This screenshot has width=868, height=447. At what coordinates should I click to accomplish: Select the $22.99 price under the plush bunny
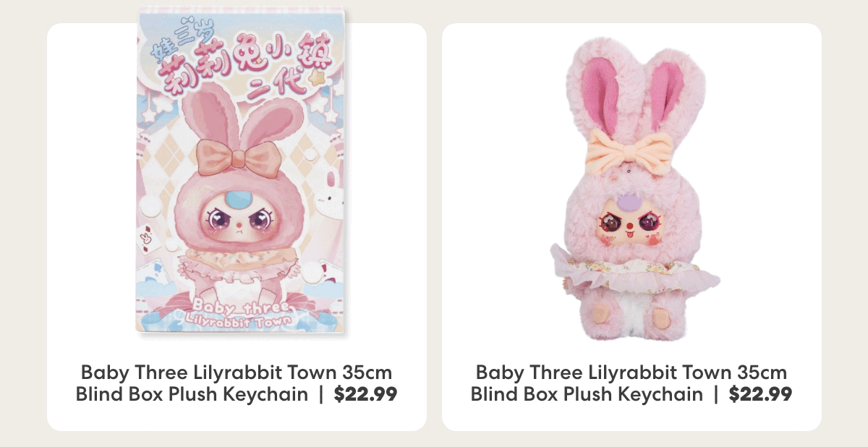point(760,394)
